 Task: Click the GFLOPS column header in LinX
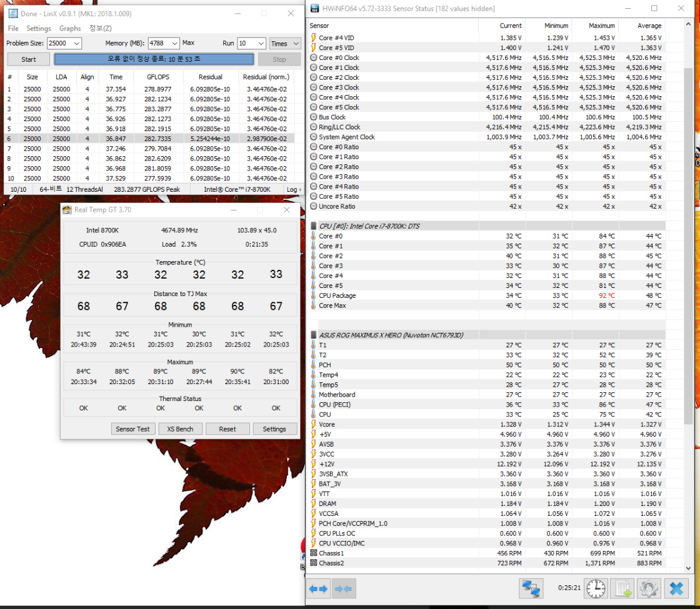coord(158,77)
